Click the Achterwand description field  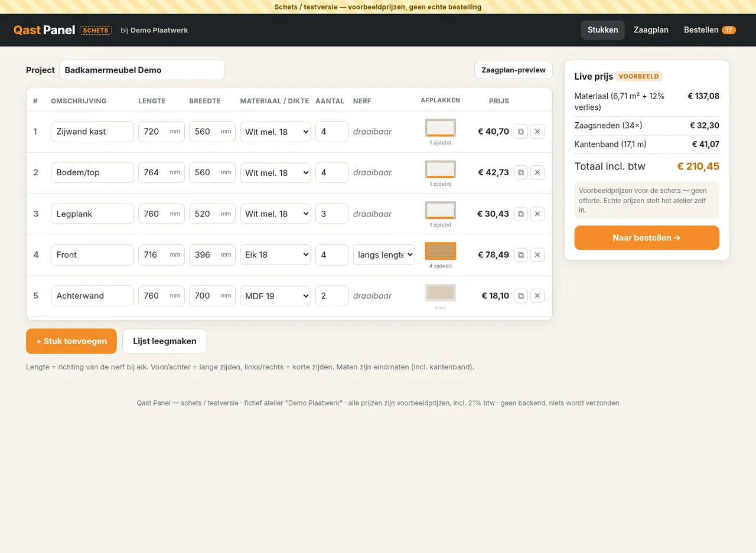[92, 296]
